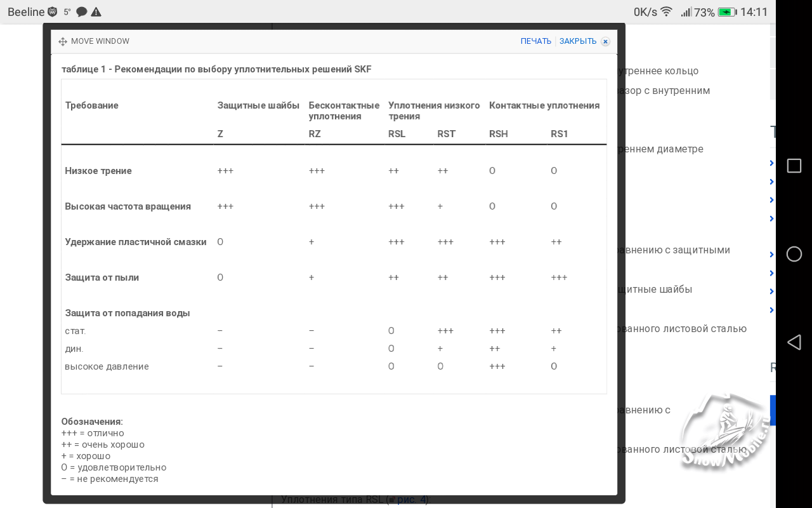This screenshot has height=508, width=812.
Task: Click the 'RST' seal type subheader
Action: click(x=447, y=134)
